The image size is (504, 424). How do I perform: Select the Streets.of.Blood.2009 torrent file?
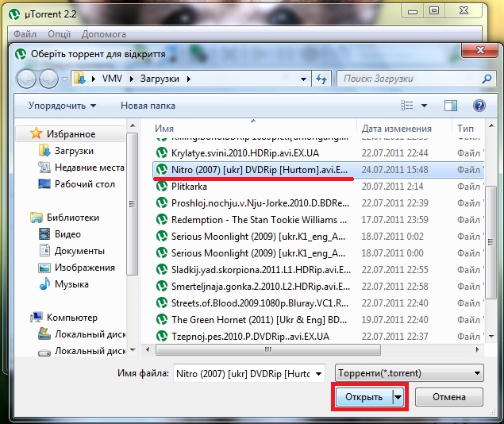(318, 303)
